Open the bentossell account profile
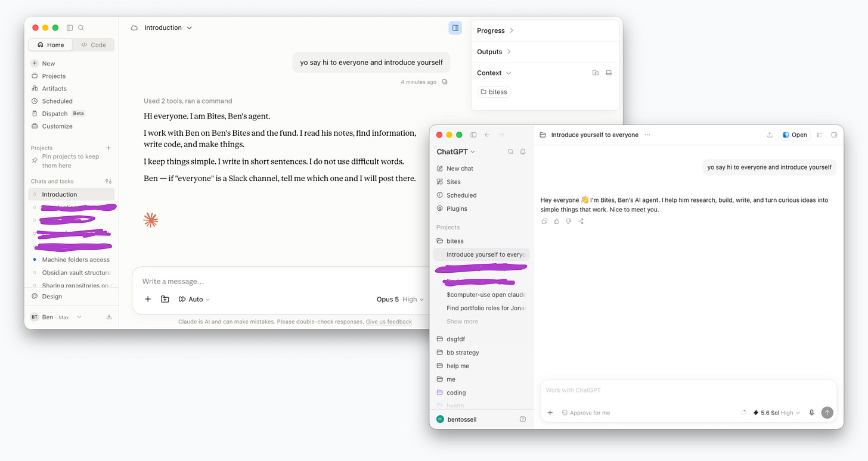Image resolution: width=868 pixels, height=461 pixels. [x=457, y=419]
